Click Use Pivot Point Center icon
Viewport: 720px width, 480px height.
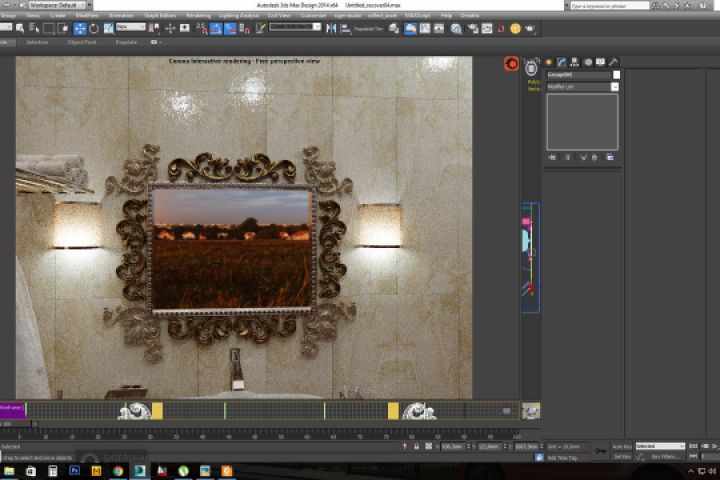click(x=154, y=28)
